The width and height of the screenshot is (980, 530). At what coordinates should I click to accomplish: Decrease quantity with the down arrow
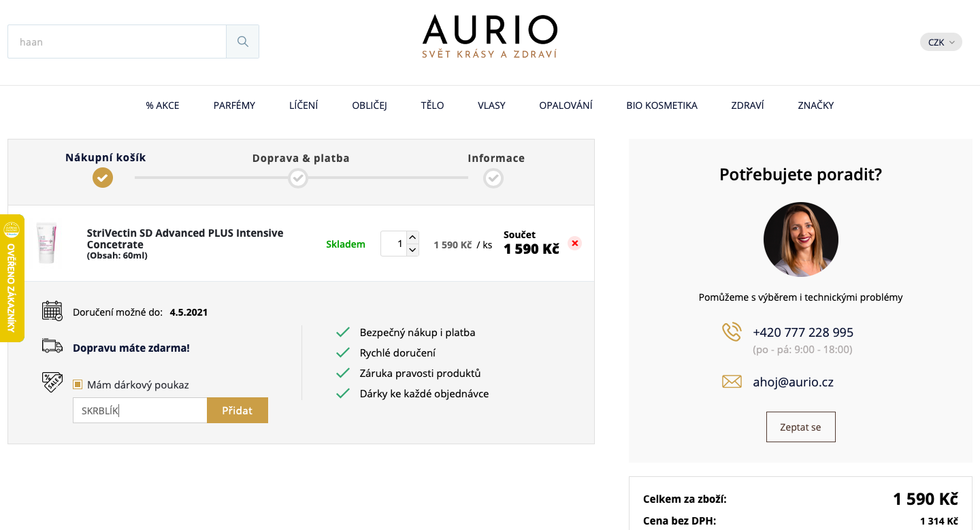pos(412,250)
